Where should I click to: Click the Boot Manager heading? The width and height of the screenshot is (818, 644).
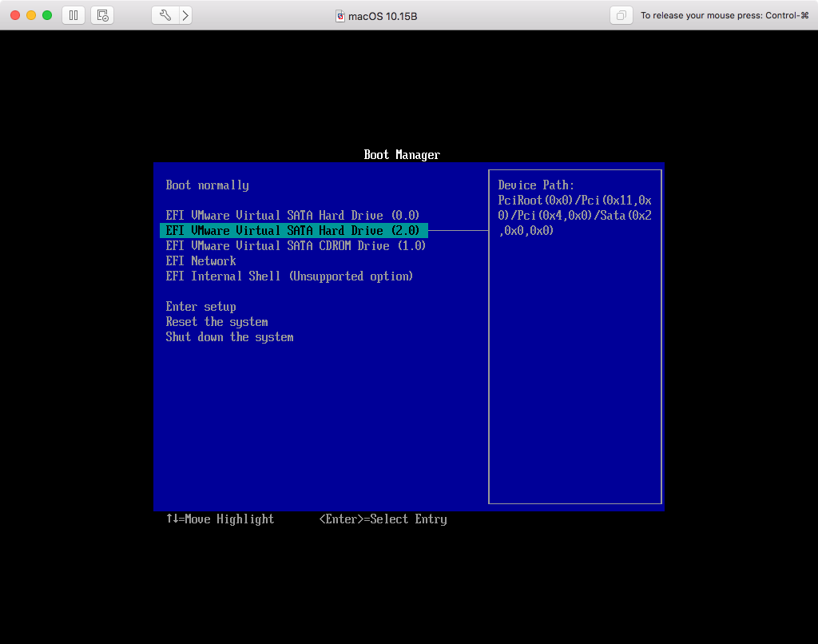pos(402,155)
